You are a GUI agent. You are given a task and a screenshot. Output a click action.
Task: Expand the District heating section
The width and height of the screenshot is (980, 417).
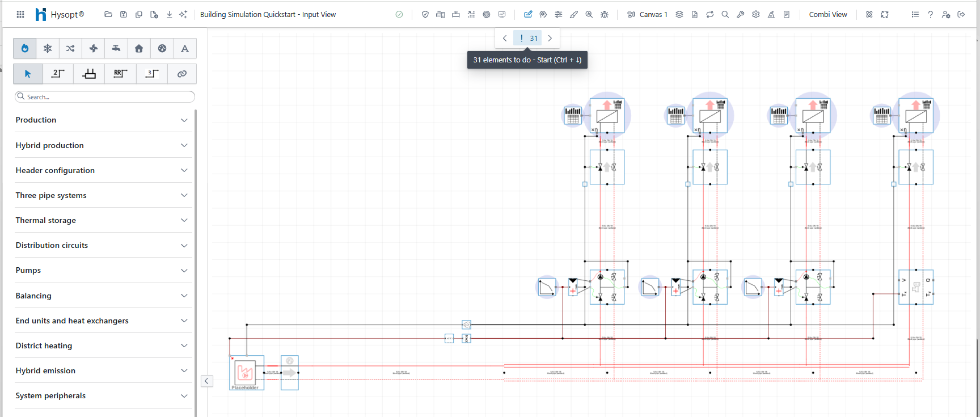point(103,346)
